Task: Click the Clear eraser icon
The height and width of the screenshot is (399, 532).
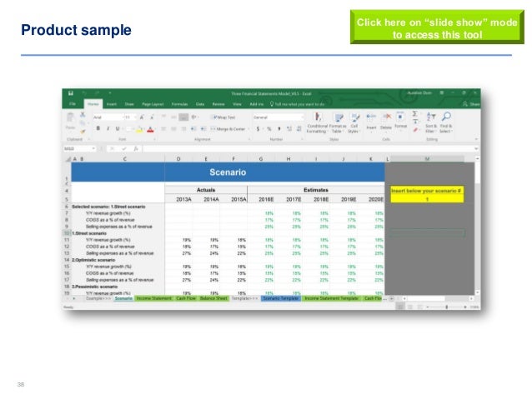Action: [x=415, y=130]
